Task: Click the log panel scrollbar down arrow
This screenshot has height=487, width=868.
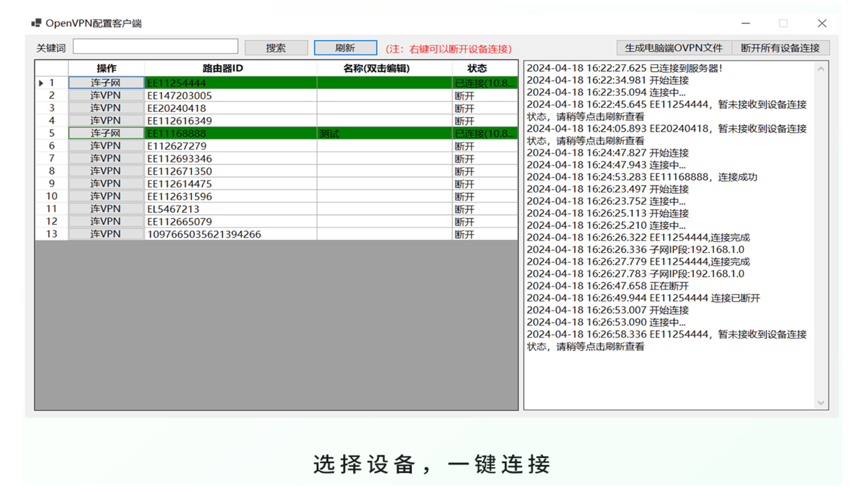Action: [821, 403]
